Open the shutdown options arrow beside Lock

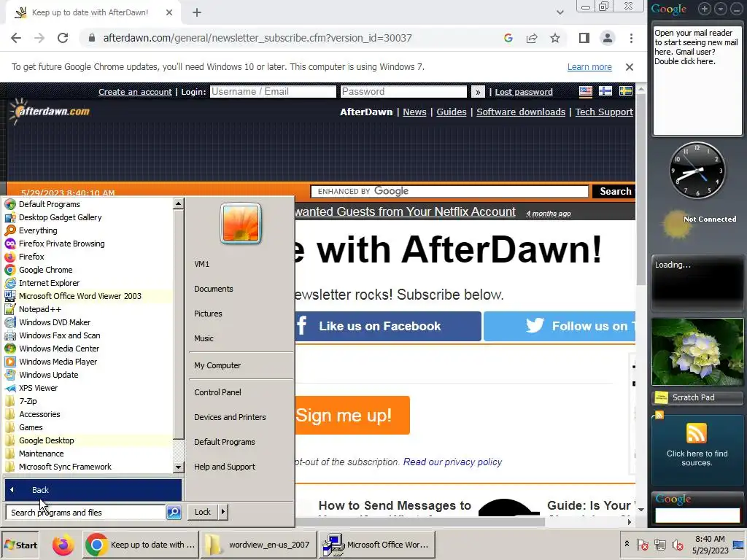pos(223,512)
